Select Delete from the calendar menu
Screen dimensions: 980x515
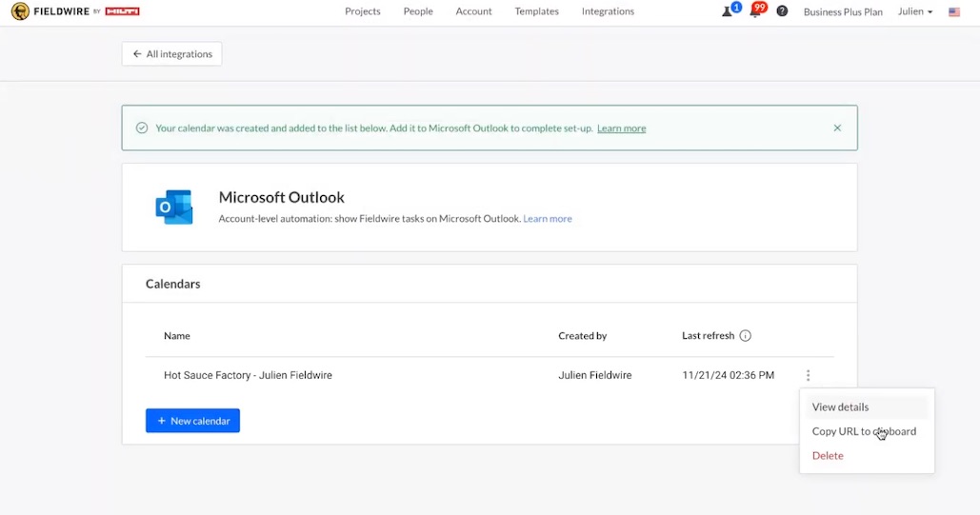[x=828, y=456]
